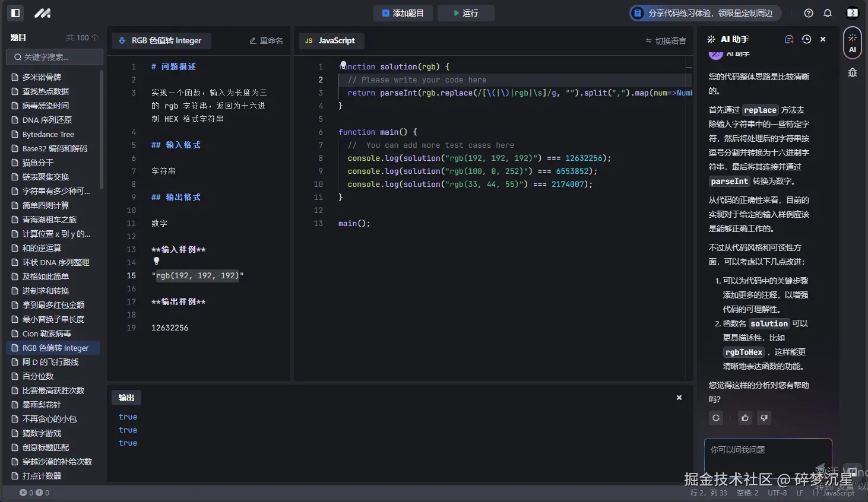The height and width of the screenshot is (502, 868).
Task: Open the help question mark icon
Action: pos(809,13)
